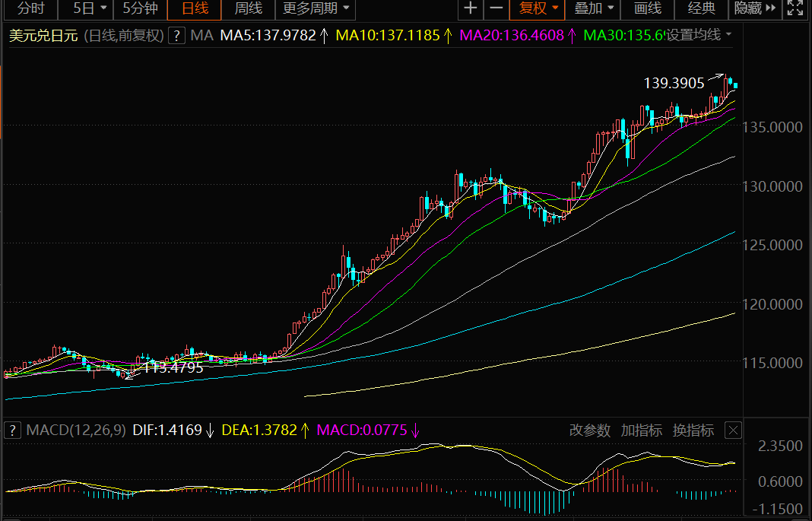
Task: Switch to 经典 classic layout
Action: (702, 9)
